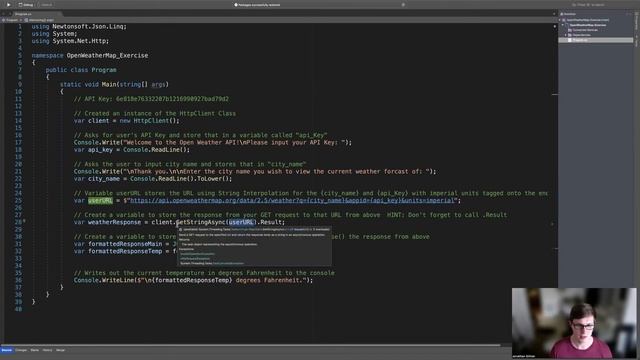Screen dimensions: 640x360
Task: Click the highlighted userURL variable declaration
Action: (100, 200)
